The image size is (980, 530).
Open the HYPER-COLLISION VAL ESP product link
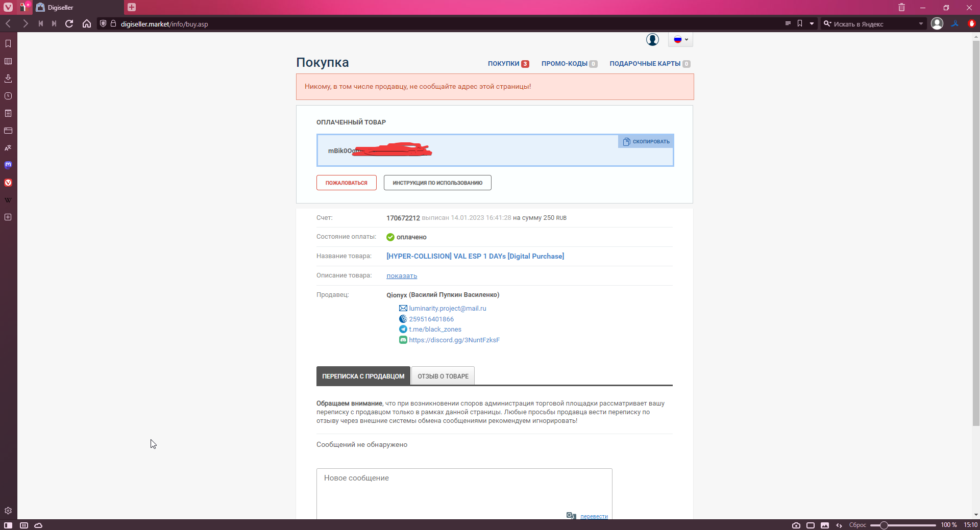click(475, 256)
